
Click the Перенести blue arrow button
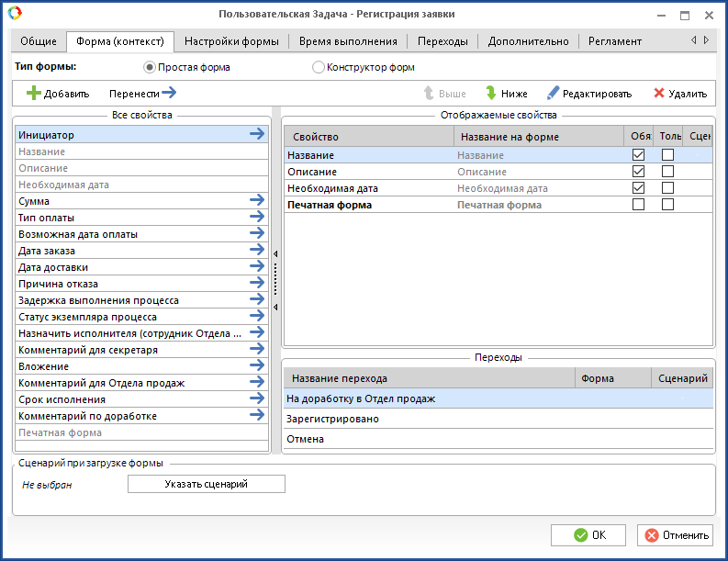[x=168, y=93]
